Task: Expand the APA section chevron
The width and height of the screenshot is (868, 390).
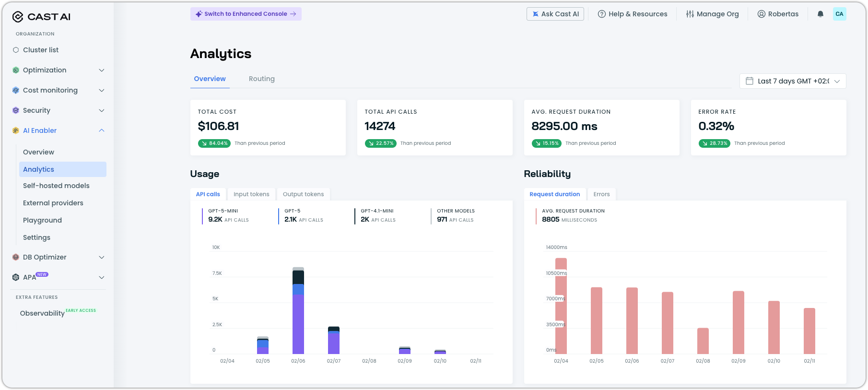Action: [x=102, y=277]
